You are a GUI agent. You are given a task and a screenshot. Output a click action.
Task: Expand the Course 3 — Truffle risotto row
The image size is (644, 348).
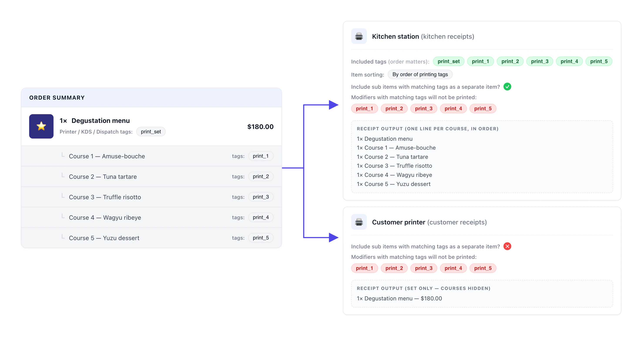(151, 197)
